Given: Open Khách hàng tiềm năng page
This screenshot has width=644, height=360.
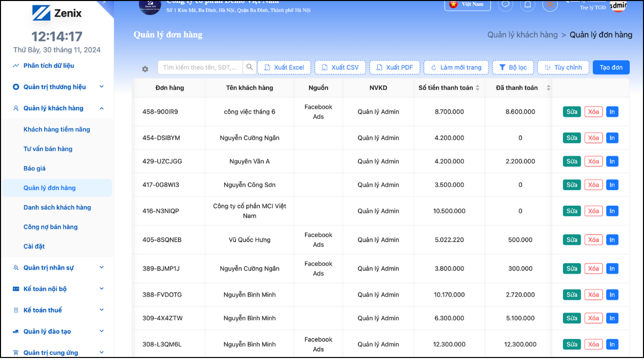Looking at the screenshot, I should click(57, 130).
